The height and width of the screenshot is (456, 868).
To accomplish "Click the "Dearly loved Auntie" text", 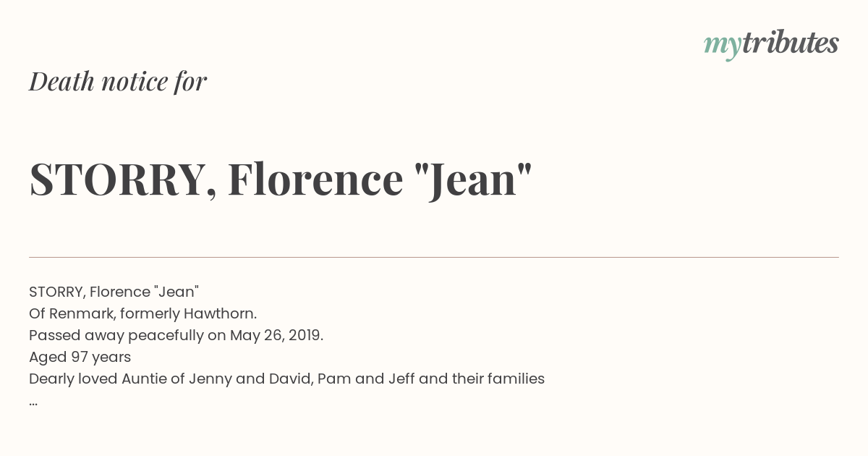I will [93, 379].
